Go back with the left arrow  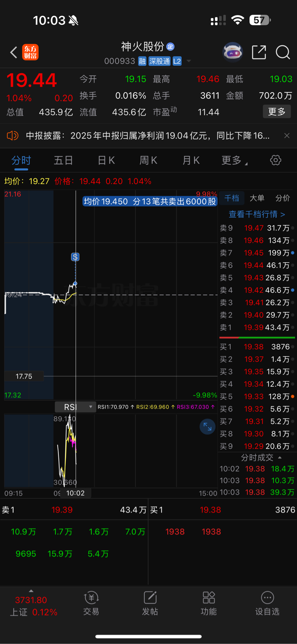14,52
